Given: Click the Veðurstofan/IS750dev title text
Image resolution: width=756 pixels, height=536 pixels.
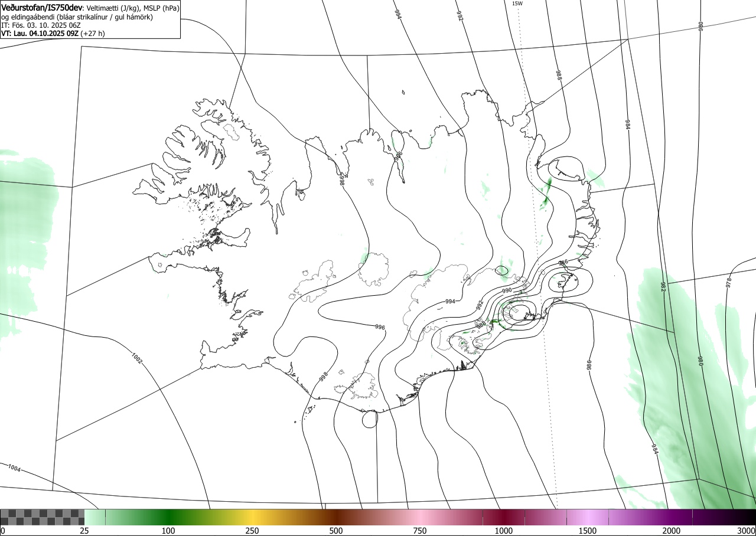Looking at the screenshot, I should tap(42, 8).
